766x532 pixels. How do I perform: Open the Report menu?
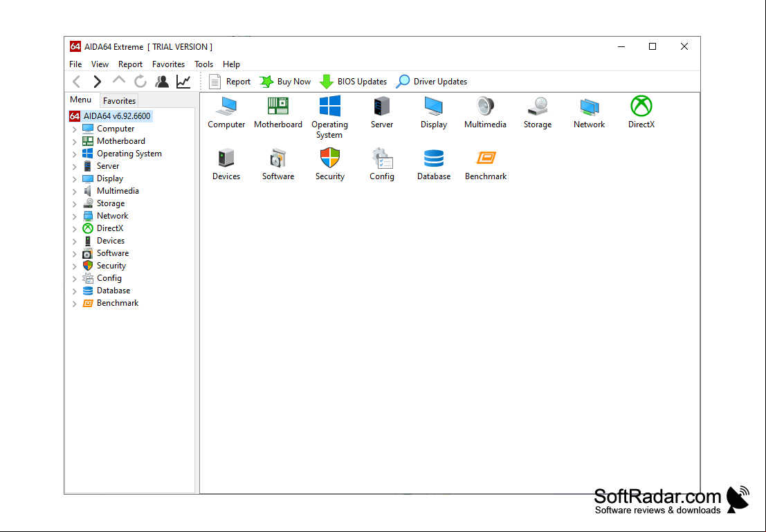(x=131, y=64)
